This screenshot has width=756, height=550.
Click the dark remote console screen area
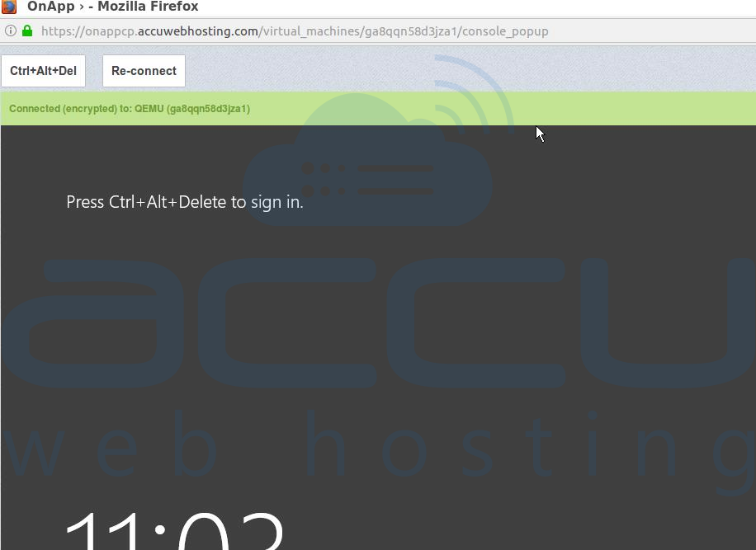point(378,337)
